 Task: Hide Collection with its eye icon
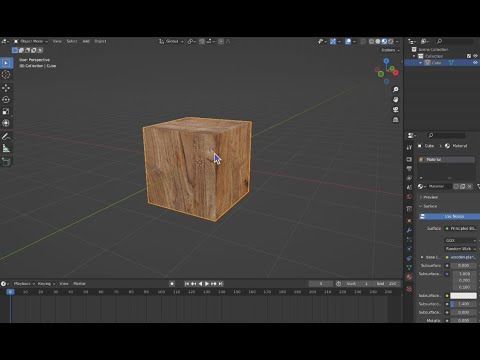coord(475,56)
